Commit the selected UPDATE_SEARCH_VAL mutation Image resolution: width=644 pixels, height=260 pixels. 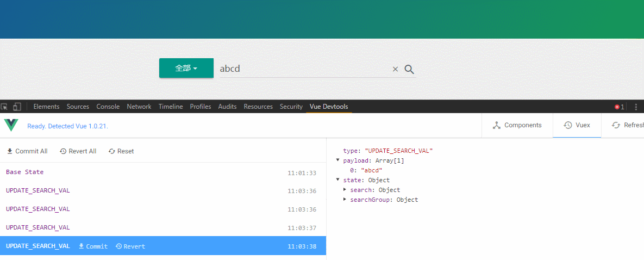click(x=93, y=246)
